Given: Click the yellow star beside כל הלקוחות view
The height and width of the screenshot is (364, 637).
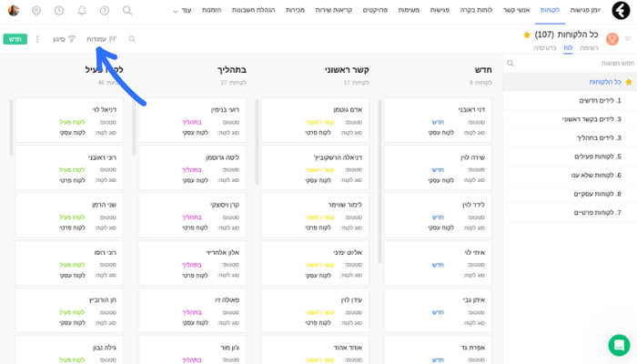Looking at the screenshot, I should pos(629,82).
